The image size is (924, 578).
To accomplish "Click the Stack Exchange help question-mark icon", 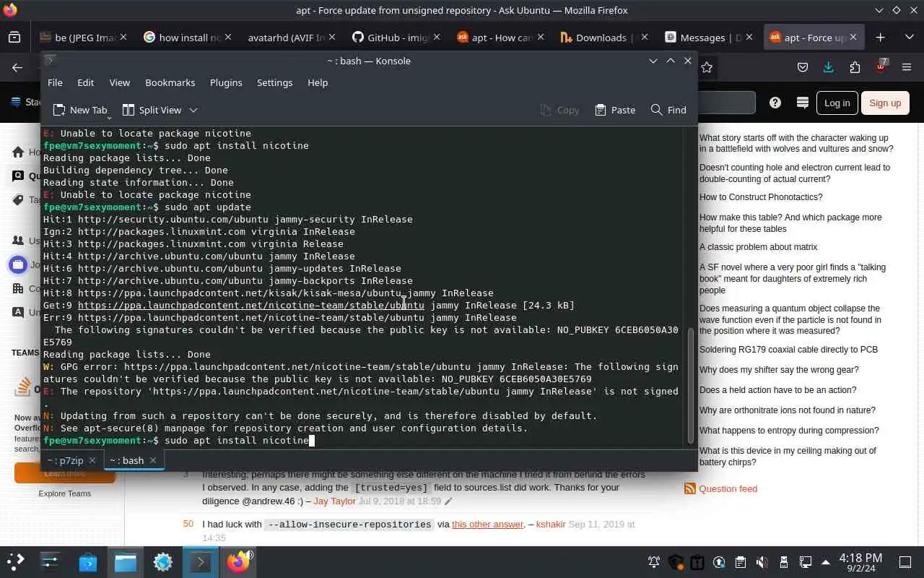I will point(775,103).
